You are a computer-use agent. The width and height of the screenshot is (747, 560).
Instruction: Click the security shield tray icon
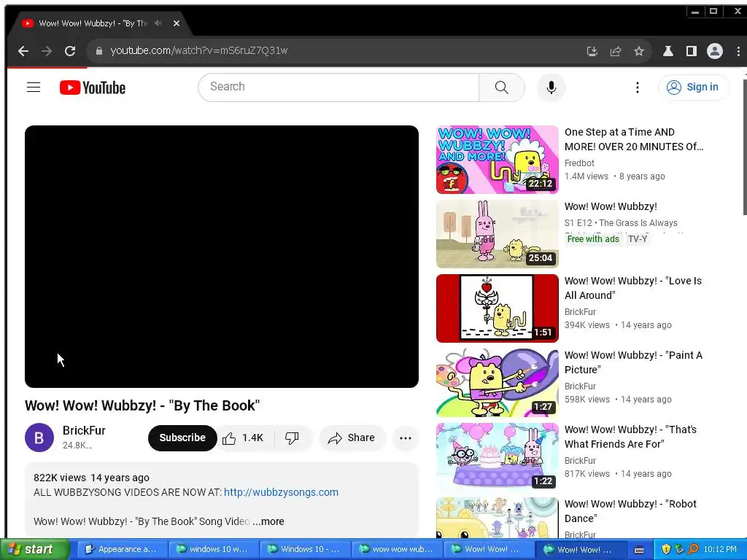[666, 550]
